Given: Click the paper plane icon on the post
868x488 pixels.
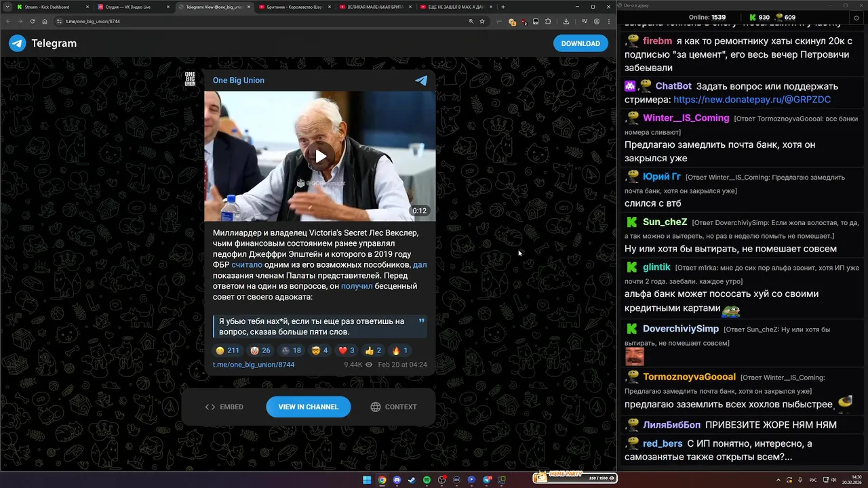Looking at the screenshot, I should (421, 80).
